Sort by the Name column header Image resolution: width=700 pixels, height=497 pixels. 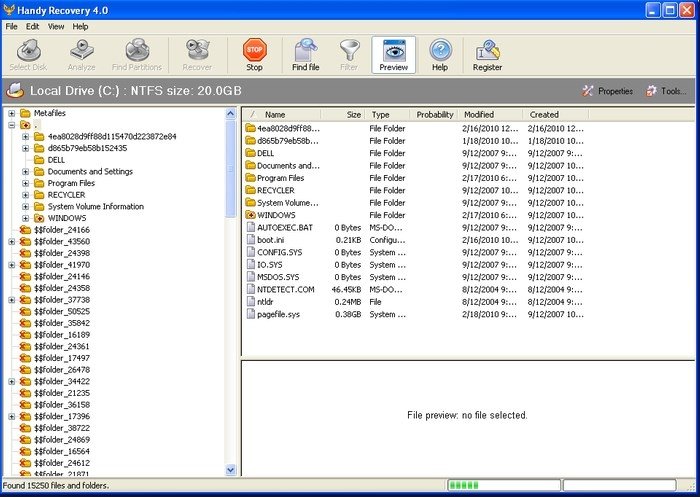coord(282,115)
